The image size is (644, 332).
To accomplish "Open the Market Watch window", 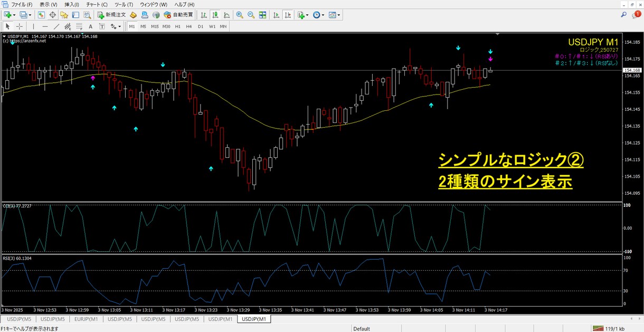I will (x=41, y=15).
